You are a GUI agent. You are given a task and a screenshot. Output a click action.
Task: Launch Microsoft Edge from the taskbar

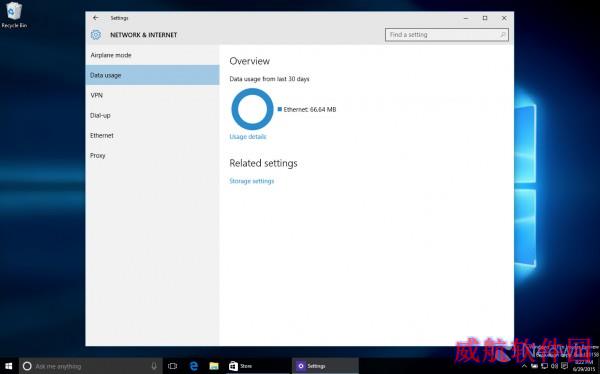pos(194,366)
